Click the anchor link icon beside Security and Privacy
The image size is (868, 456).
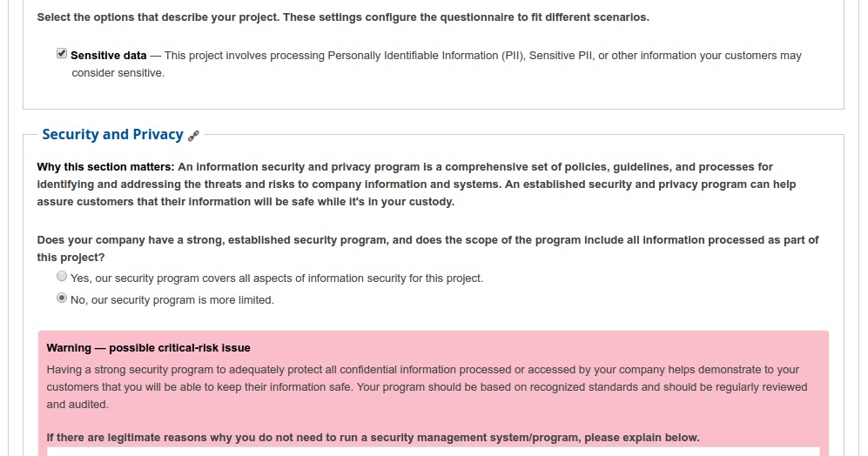(x=194, y=135)
